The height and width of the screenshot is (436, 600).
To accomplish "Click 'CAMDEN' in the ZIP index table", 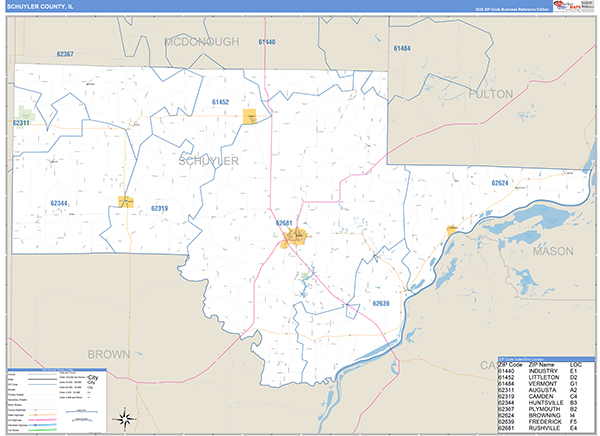I will (541, 397).
